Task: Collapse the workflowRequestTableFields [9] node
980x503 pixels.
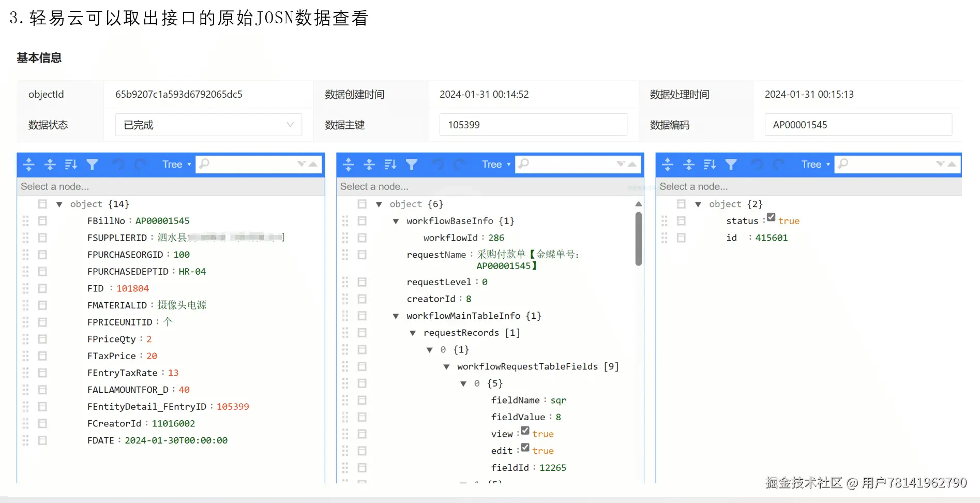Action: (x=446, y=367)
